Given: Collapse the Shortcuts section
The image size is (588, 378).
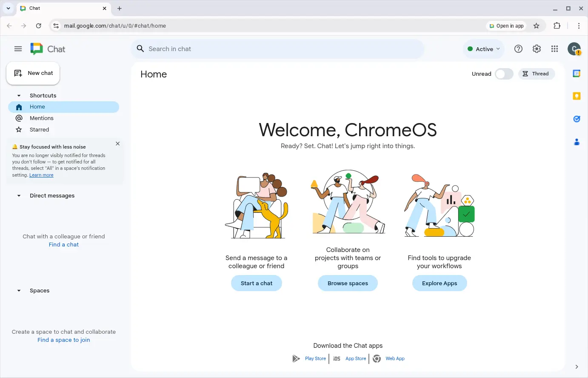Looking at the screenshot, I should coord(19,96).
